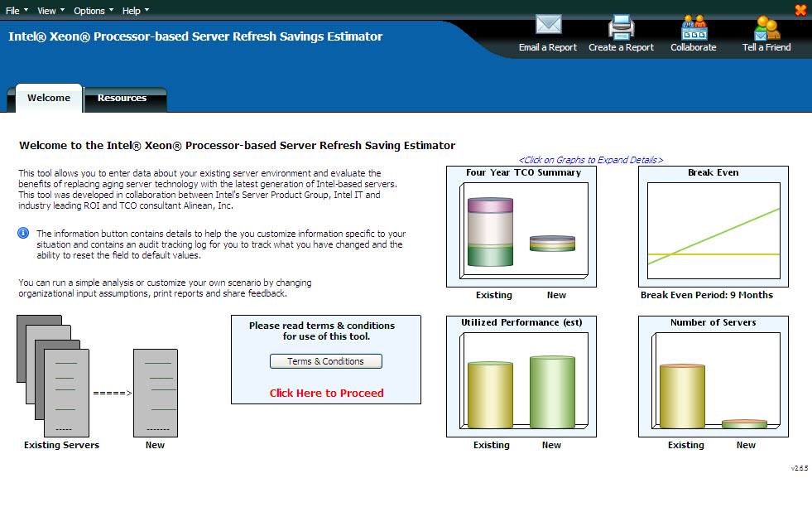The height and width of the screenshot is (517, 812).
Task: Expand the Four Year TCO Summary graph
Action: 521,227
